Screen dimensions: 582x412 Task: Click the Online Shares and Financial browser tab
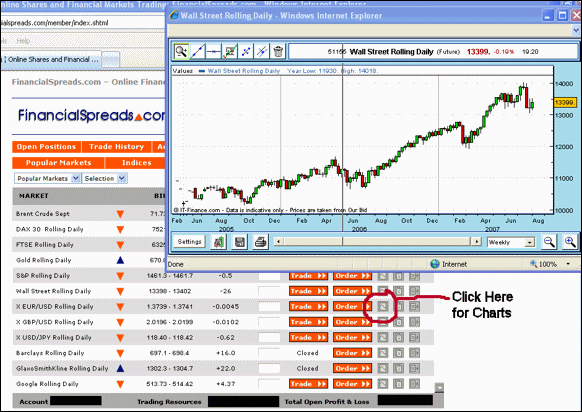click(51, 59)
